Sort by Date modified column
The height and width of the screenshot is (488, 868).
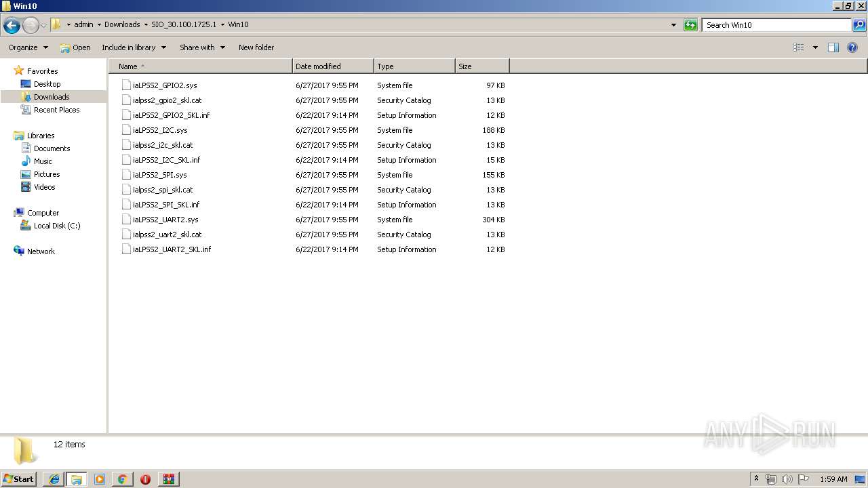(x=333, y=66)
